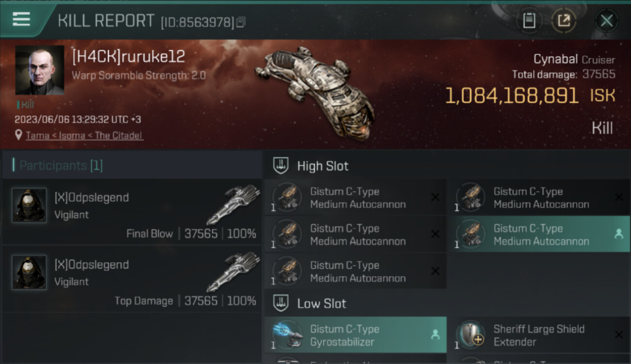The width and height of the screenshot is (631, 364).
Task: Copy the kill report ID with the copy icon
Action: click(x=241, y=22)
